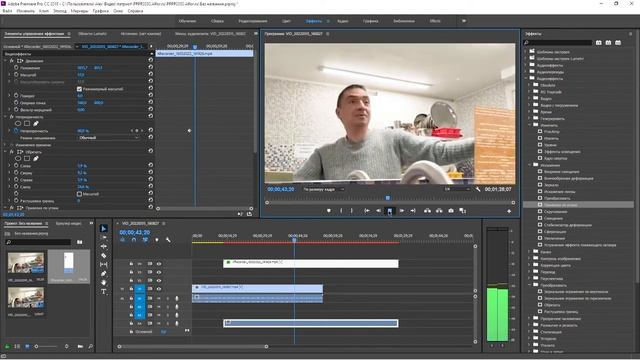Open playback resolution dropdown 1/4

457,189
